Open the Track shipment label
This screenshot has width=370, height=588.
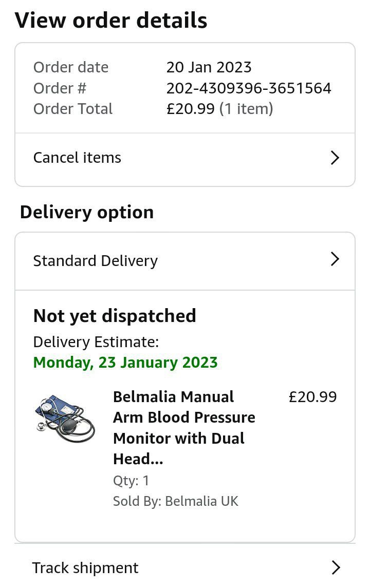(85, 568)
